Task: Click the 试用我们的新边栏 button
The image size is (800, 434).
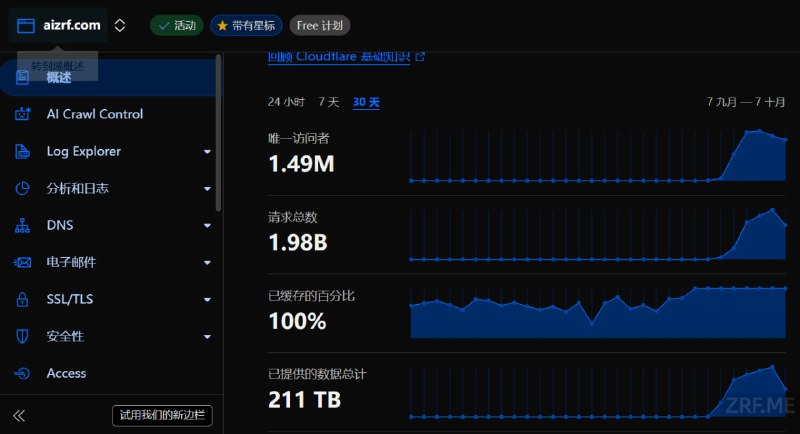Action: [162, 415]
